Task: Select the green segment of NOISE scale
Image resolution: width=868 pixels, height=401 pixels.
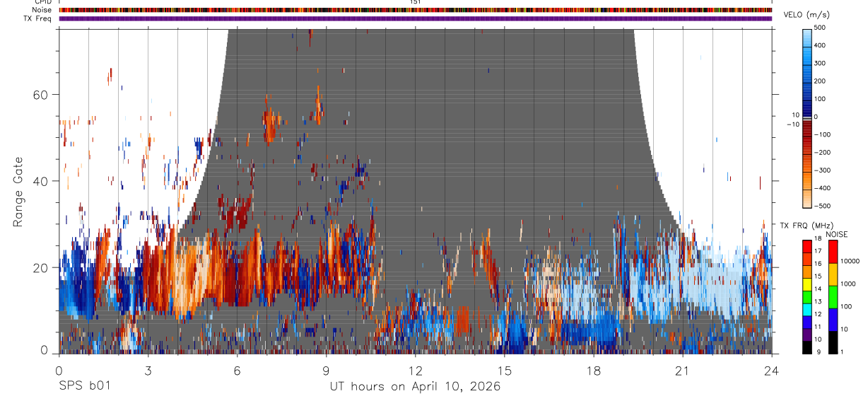Action: [833, 297]
